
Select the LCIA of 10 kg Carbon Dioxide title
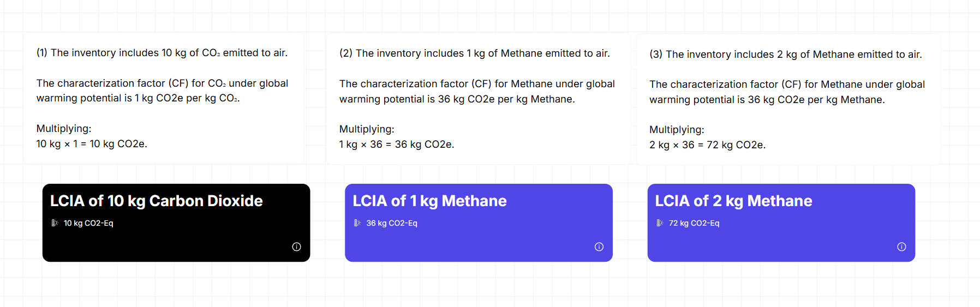(156, 201)
